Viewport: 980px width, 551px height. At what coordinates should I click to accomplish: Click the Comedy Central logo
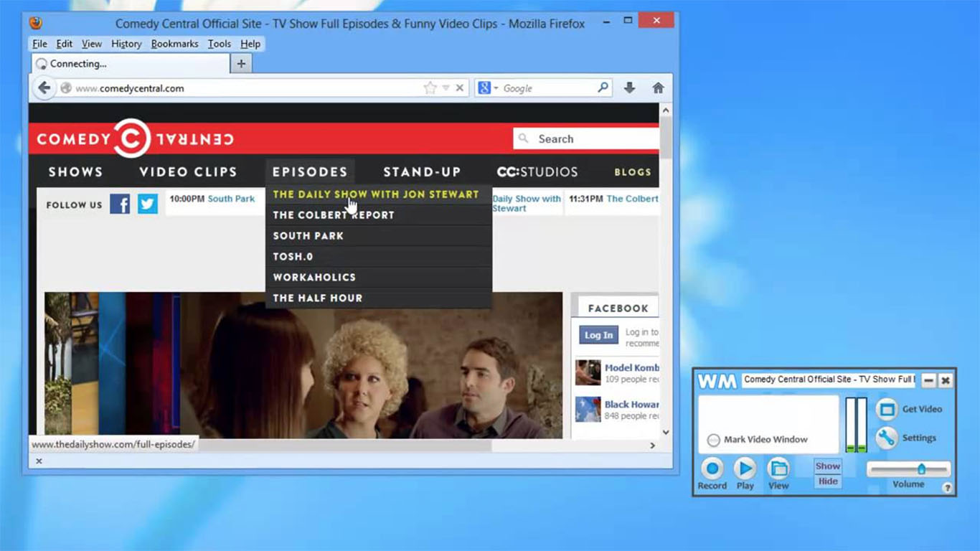pos(135,138)
